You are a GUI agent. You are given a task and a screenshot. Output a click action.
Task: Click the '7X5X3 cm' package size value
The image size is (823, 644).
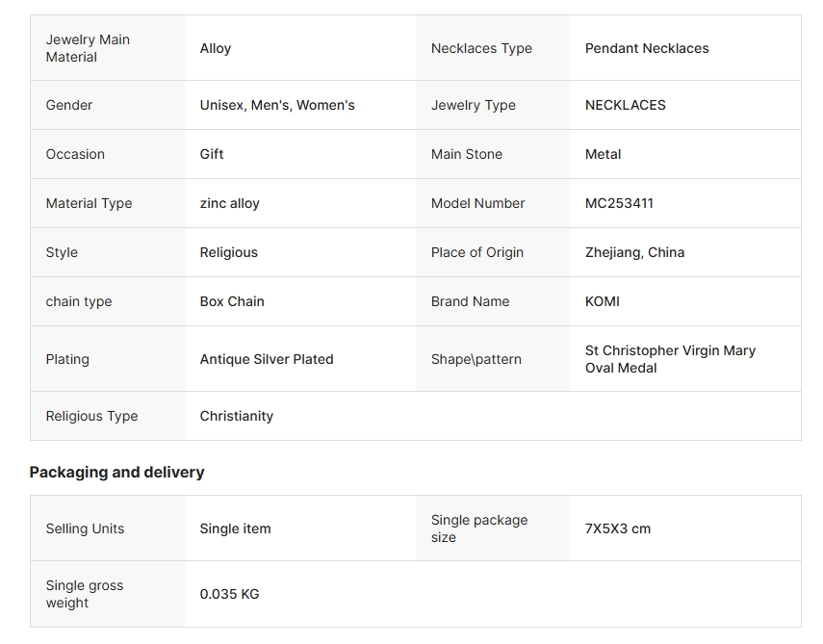tap(618, 528)
